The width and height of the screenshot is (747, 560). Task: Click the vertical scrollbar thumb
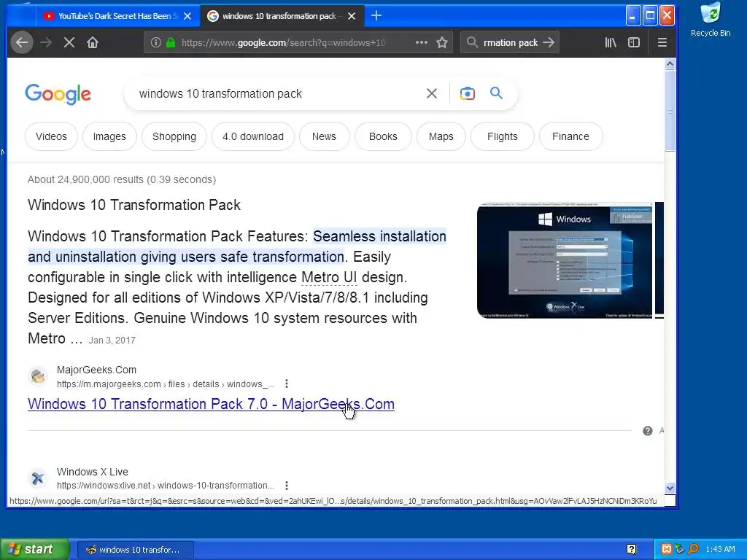670,111
